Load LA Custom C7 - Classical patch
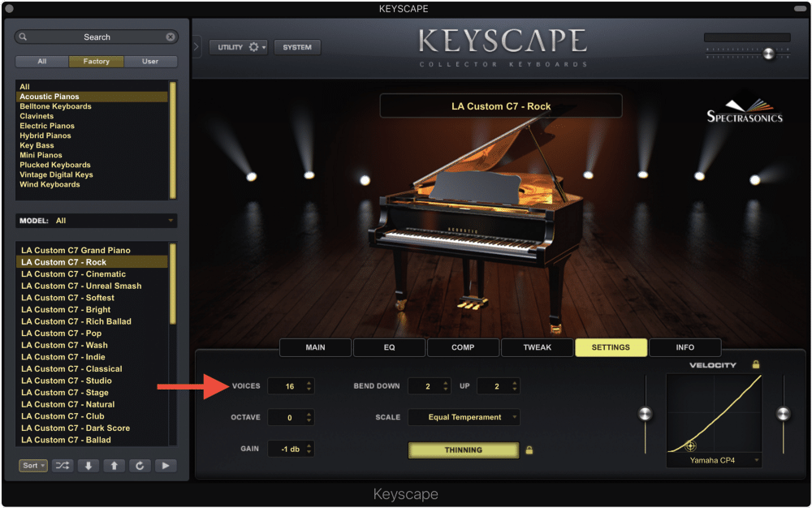Screen dimensions: 812x508 click(92, 368)
